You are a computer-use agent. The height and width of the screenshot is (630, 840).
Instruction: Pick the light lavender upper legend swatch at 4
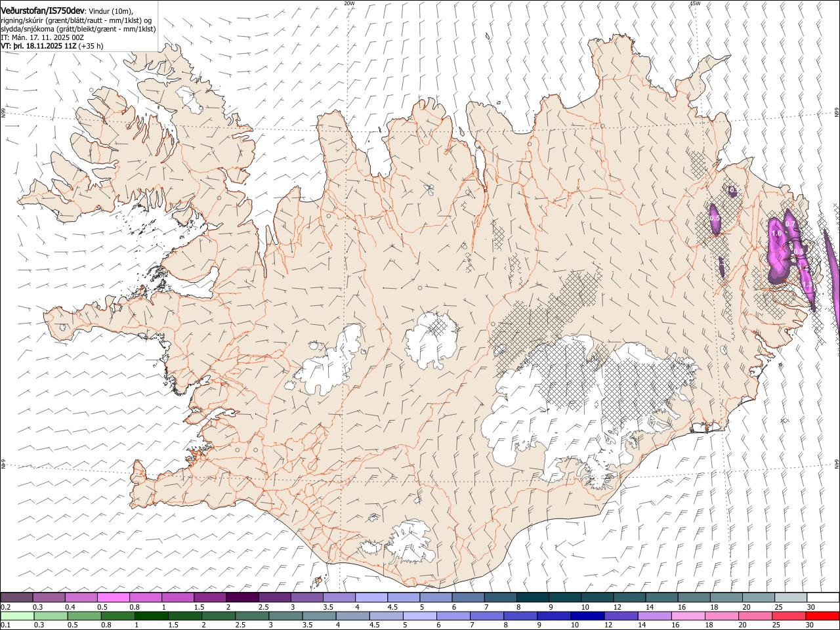pyautogui.click(x=371, y=598)
